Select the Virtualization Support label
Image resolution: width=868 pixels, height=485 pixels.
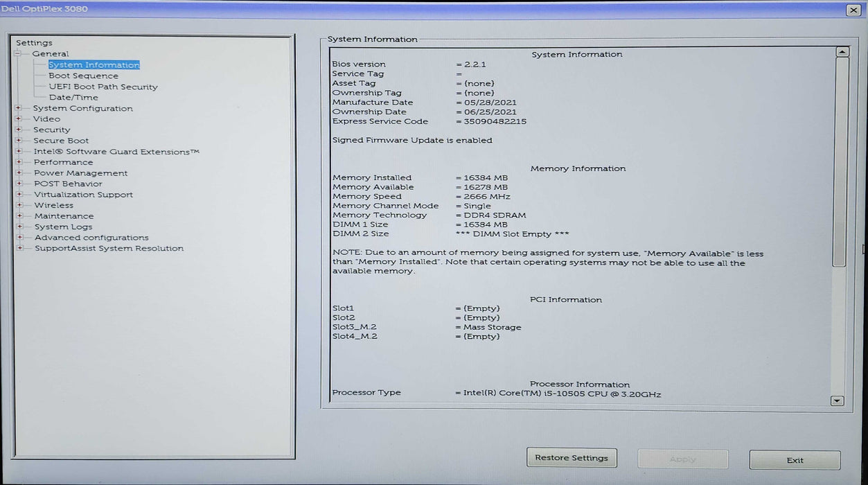(x=83, y=195)
